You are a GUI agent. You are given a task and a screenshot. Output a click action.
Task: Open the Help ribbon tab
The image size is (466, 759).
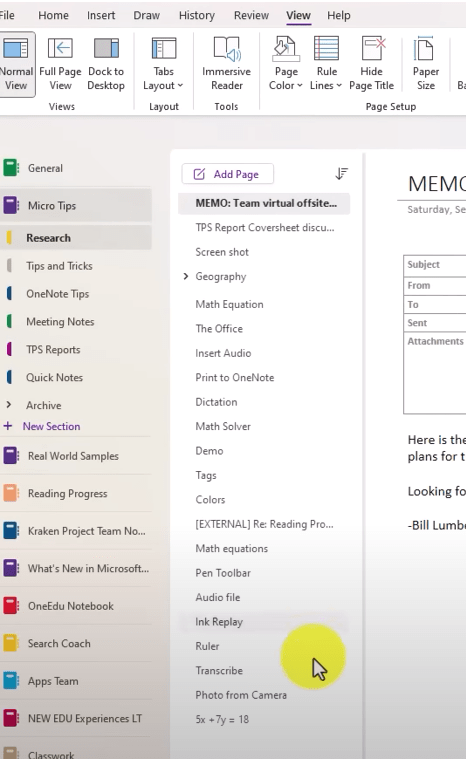pyautogui.click(x=339, y=15)
